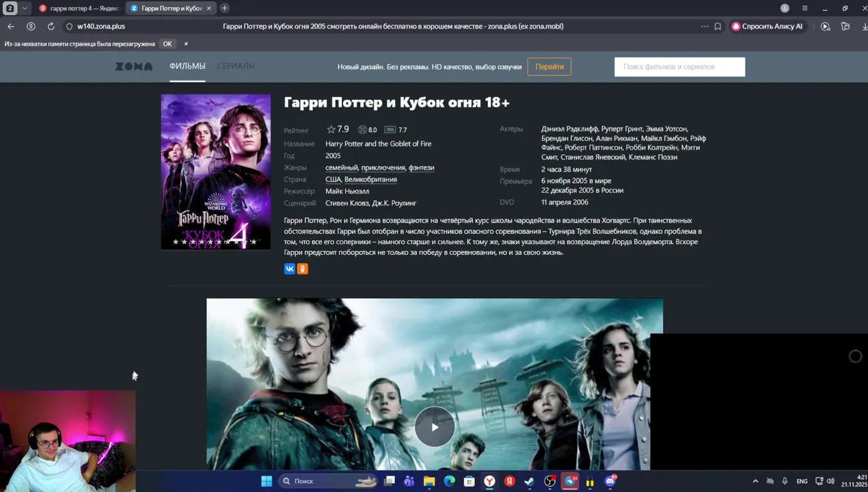
Task: Open the семейный genre link
Action: 342,167
